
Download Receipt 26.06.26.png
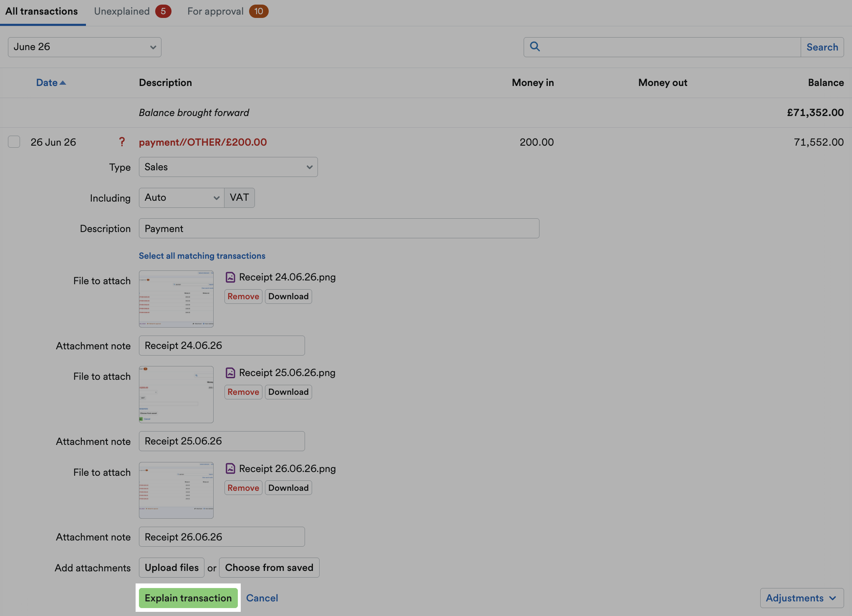pos(288,488)
